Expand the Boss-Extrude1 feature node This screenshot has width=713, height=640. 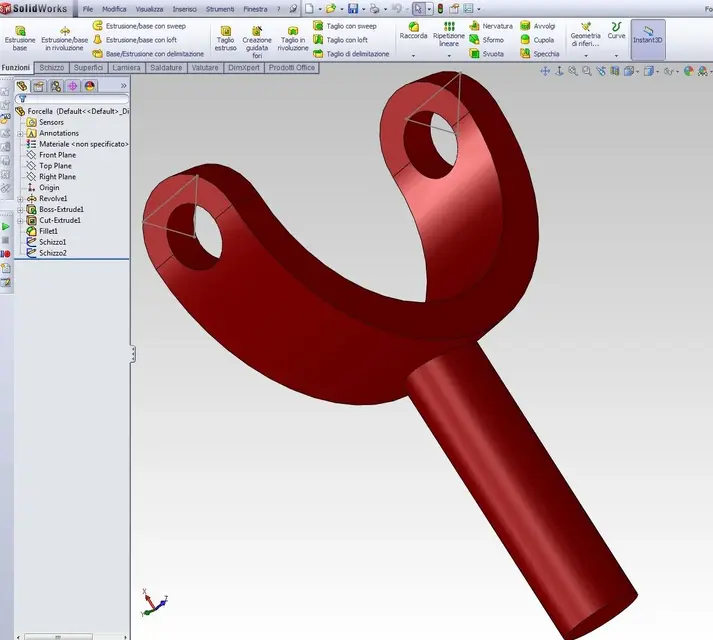[20, 210]
